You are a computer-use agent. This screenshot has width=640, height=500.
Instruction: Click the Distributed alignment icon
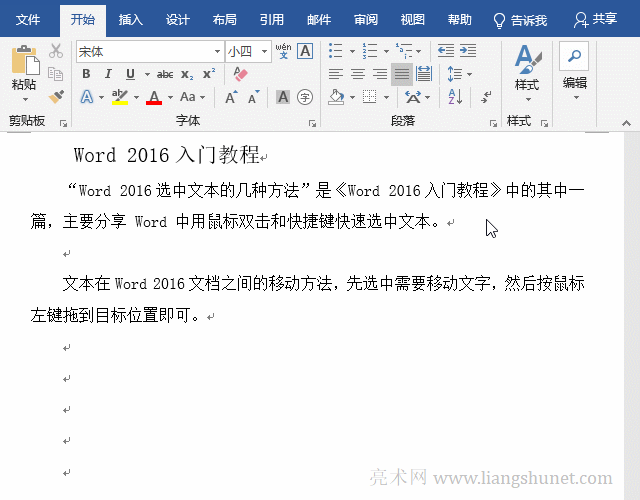click(x=424, y=74)
